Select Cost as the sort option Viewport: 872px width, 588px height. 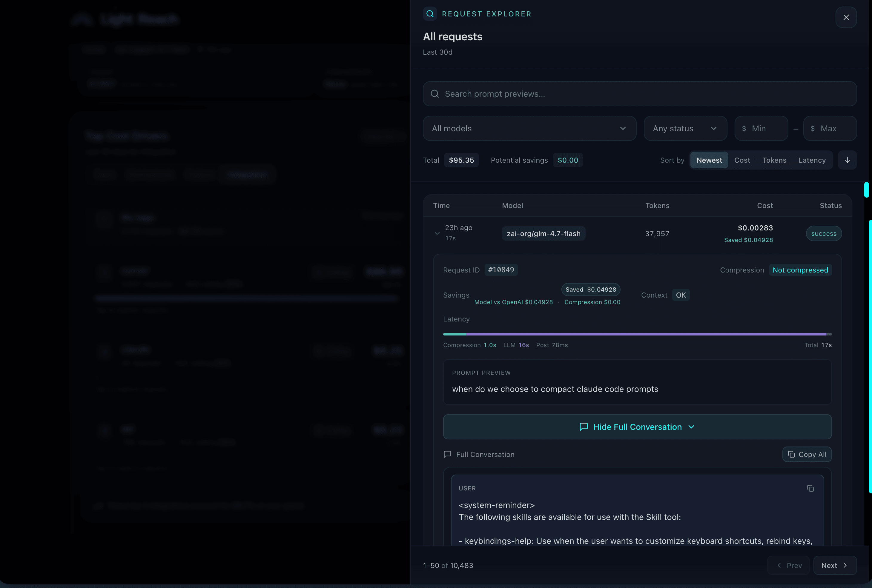coord(742,160)
